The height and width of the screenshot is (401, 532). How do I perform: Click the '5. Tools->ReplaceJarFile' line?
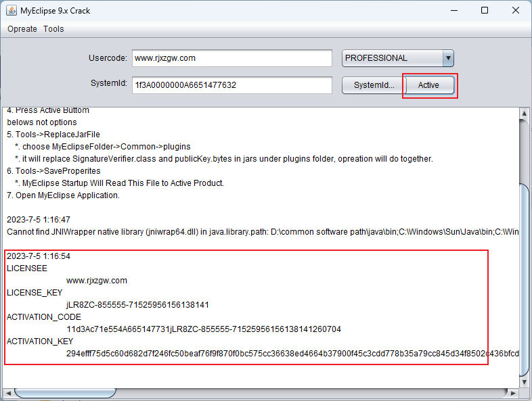pyautogui.click(x=53, y=135)
